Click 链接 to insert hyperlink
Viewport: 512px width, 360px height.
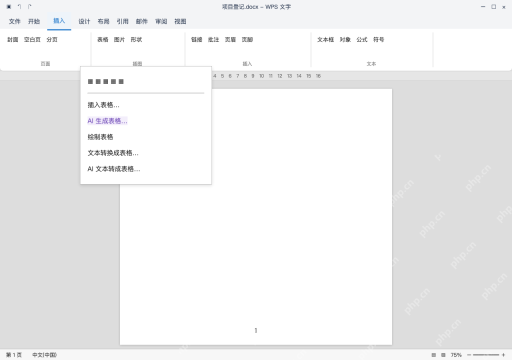point(197,39)
